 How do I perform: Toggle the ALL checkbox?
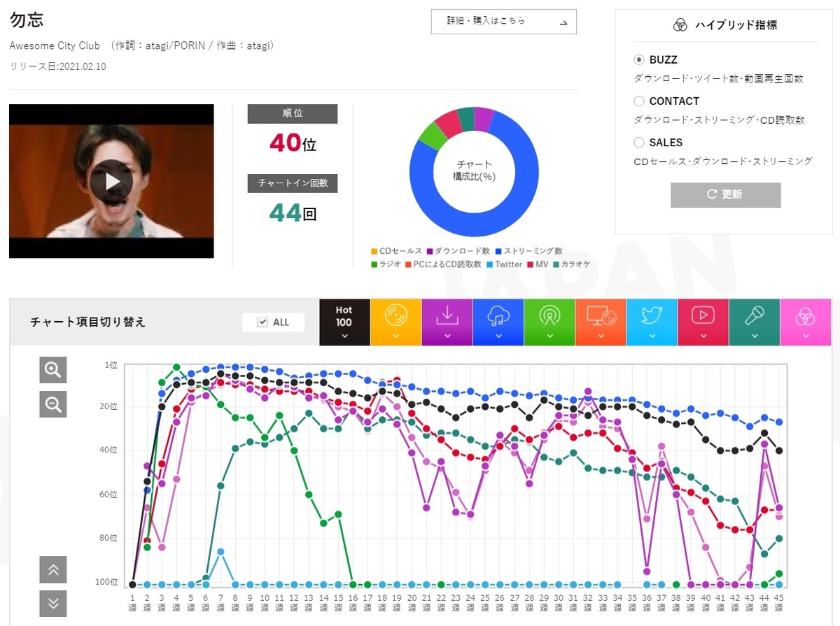coord(263,322)
